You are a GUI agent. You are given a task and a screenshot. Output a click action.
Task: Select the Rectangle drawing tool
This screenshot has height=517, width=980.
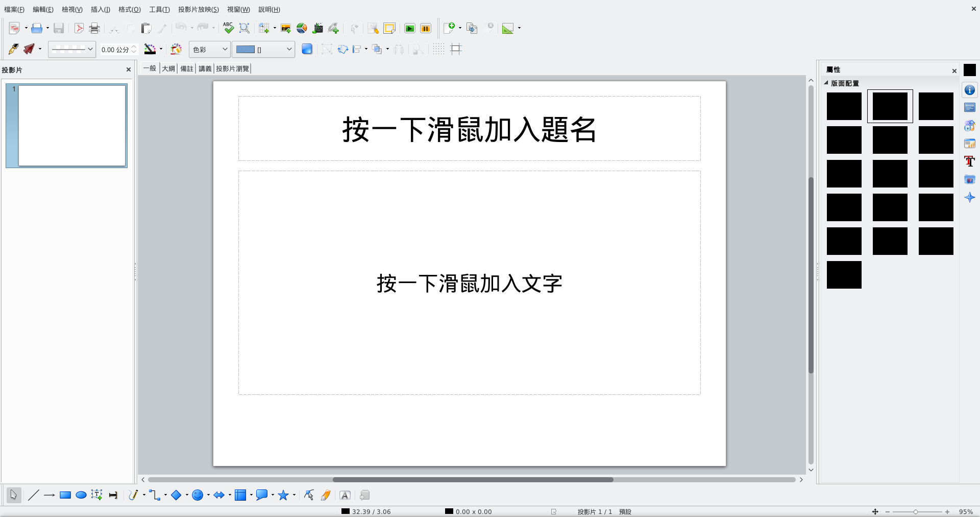[65, 495]
